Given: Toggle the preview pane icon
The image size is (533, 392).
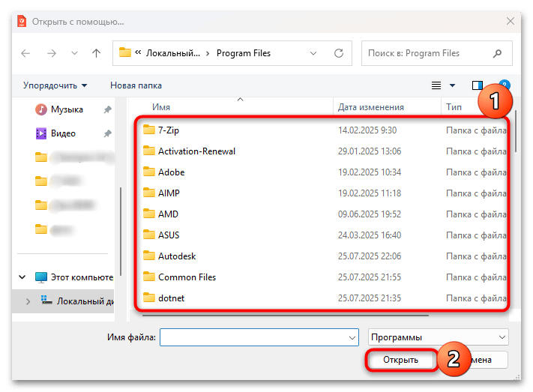Looking at the screenshot, I should point(478,85).
